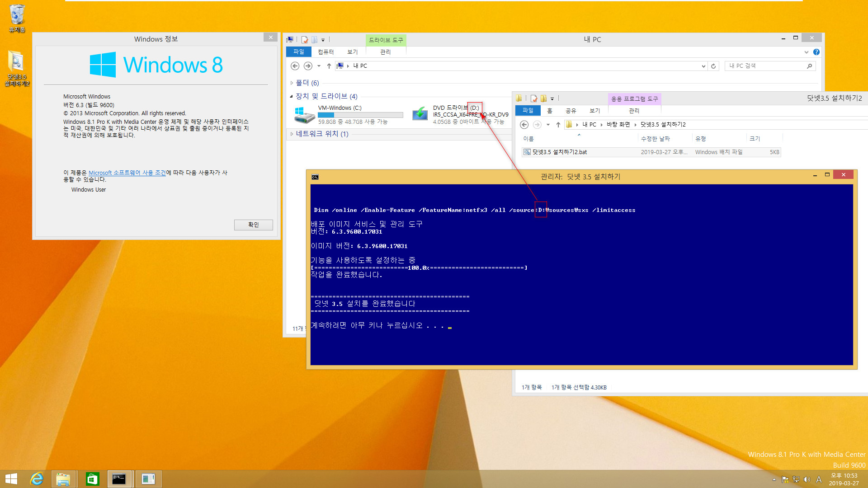Sort files by 수정한 날짜 column

(x=665, y=139)
